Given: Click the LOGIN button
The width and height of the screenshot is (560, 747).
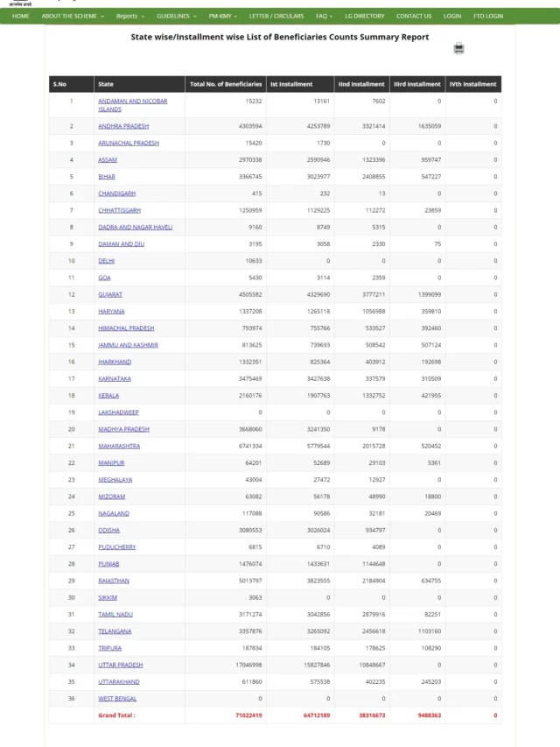Looking at the screenshot, I should 451,16.
